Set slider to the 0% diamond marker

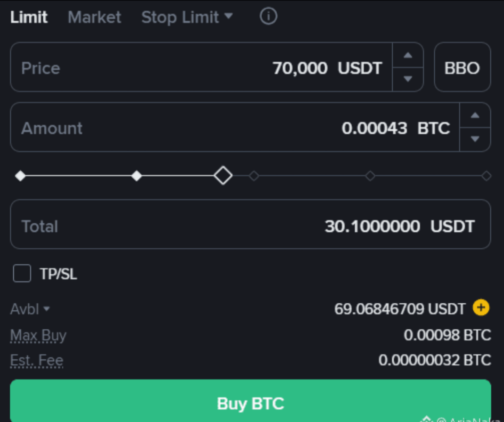[20, 176]
